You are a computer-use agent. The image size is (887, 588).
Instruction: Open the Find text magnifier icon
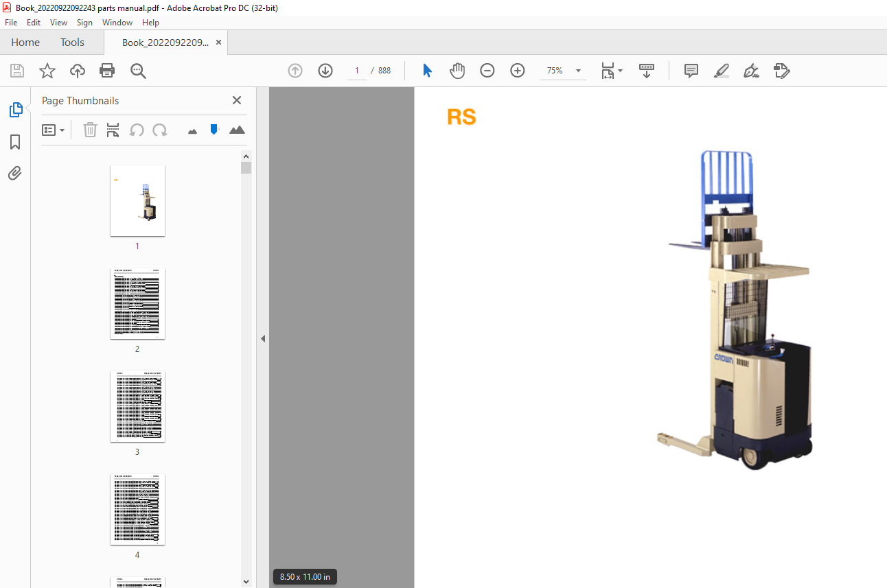click(138, 71)
